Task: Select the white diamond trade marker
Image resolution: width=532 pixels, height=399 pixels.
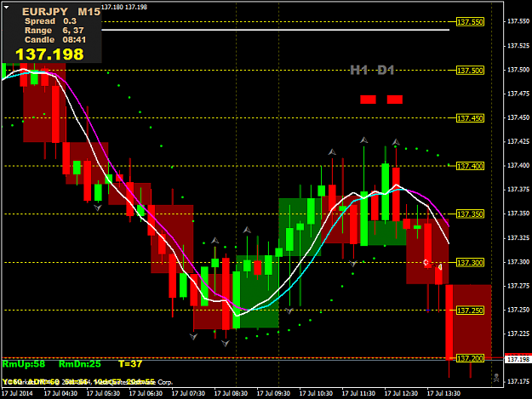Action: click(x=426, y=262)
